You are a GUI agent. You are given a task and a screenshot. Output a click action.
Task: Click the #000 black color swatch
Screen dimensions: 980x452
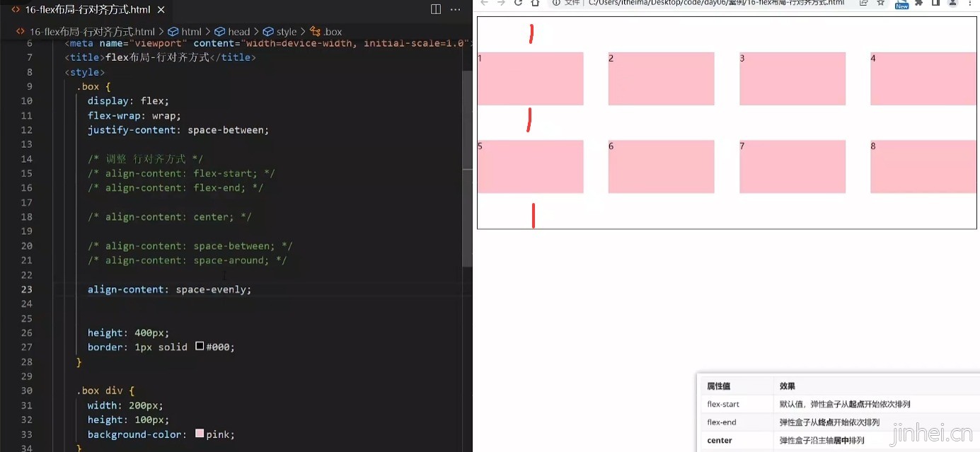coord(200,347)
